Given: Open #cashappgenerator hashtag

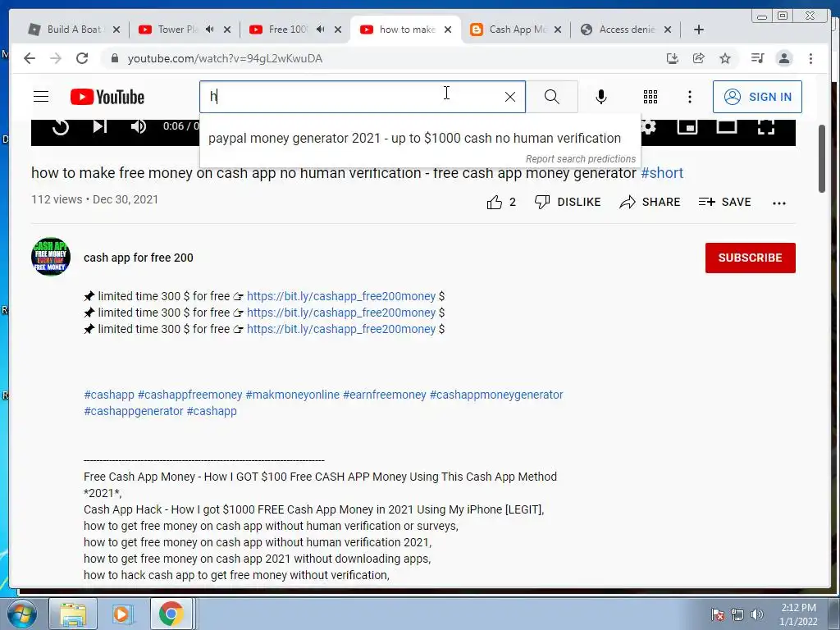Looking at the screenshot, I should (x=134, y=412).
